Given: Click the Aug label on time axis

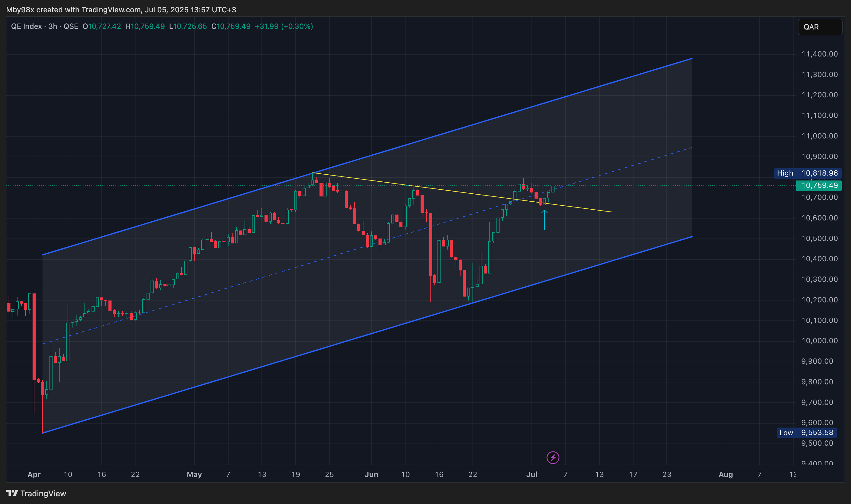Looking at the screenshot, I should [x=726, y=475].
